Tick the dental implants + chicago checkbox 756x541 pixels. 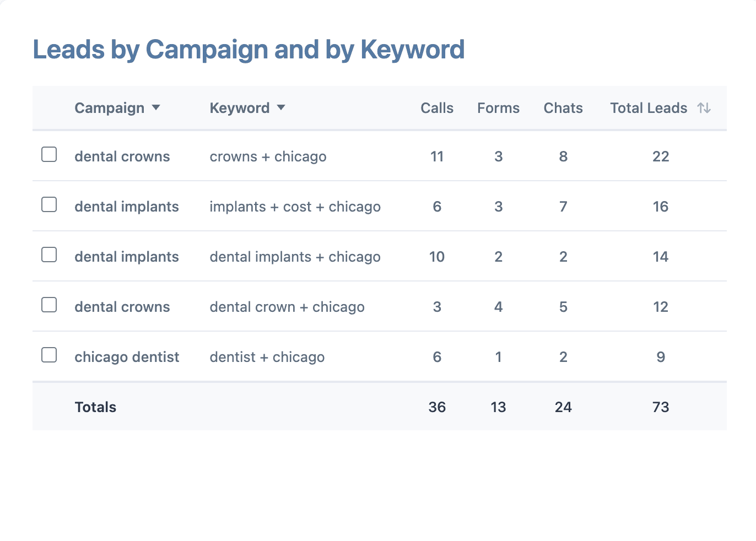point(49,255)
